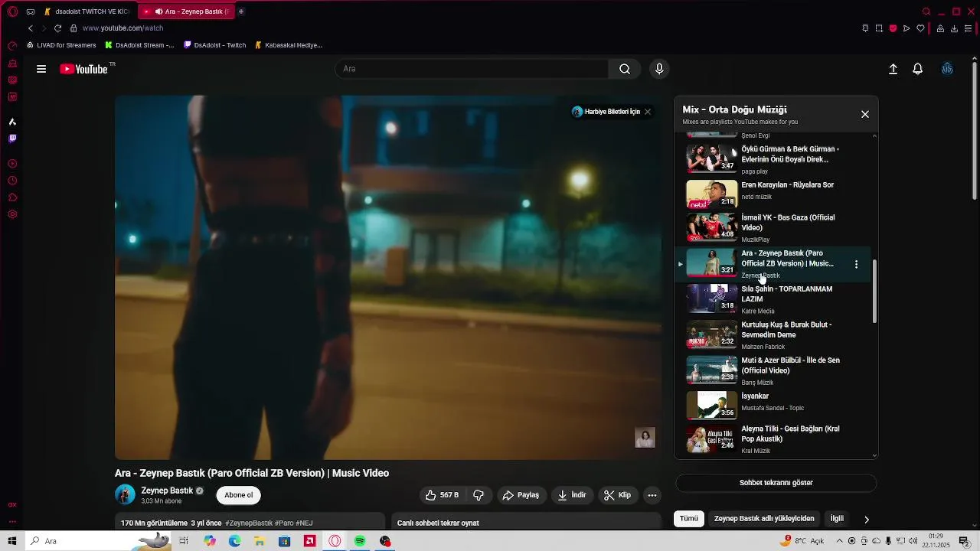The width and height of the screenshot is (980, 551).
Task: Open the Opera sidebar history clock icon
Action: click(12, 181)
